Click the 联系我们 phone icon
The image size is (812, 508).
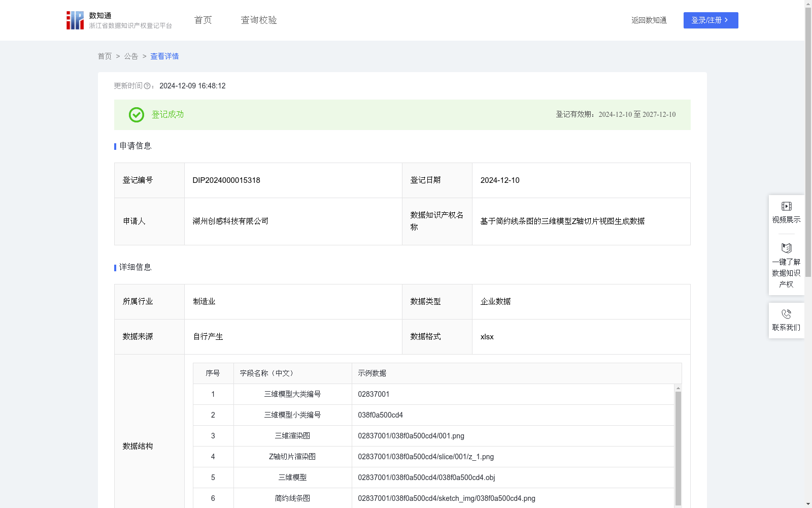(786, 314)
